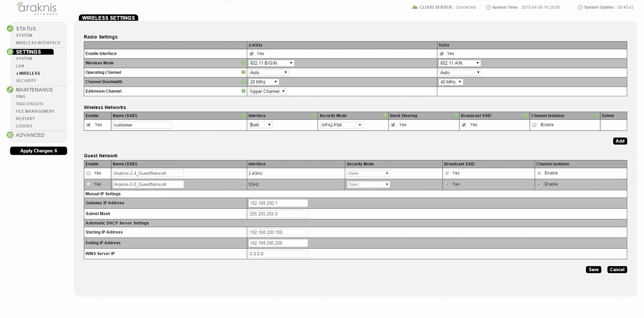Click the Apply Changes: 6 button
This screenshot has height=318, width=644.
click(39, 151)
